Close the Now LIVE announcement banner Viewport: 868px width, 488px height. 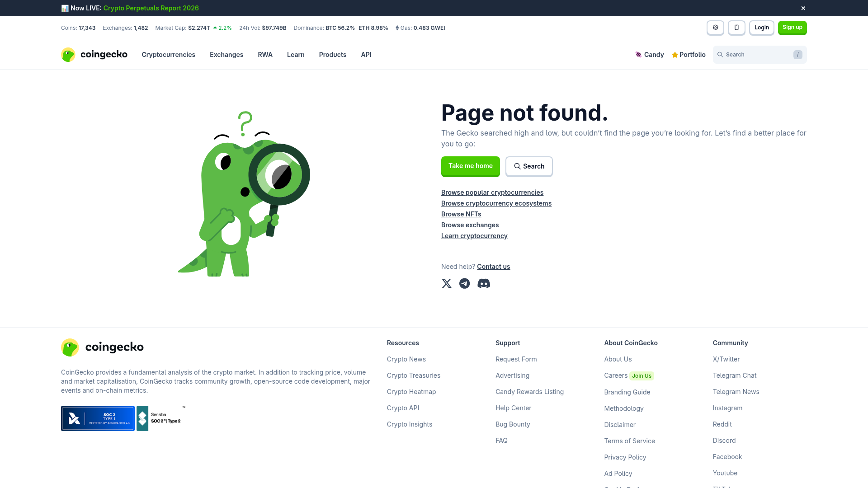(803, 8)
